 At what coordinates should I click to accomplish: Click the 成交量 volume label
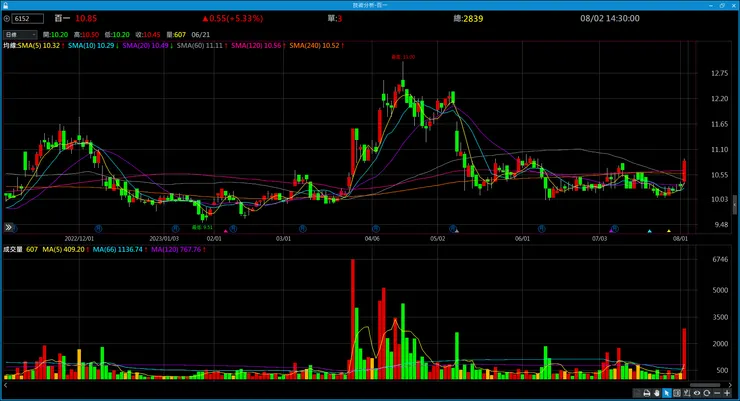13,249
